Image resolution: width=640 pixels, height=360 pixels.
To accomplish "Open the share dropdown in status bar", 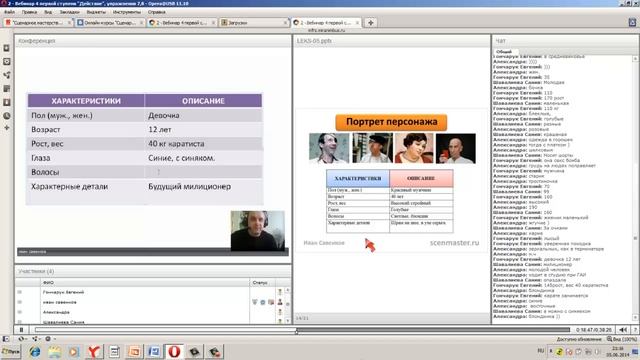I will 35,339.
